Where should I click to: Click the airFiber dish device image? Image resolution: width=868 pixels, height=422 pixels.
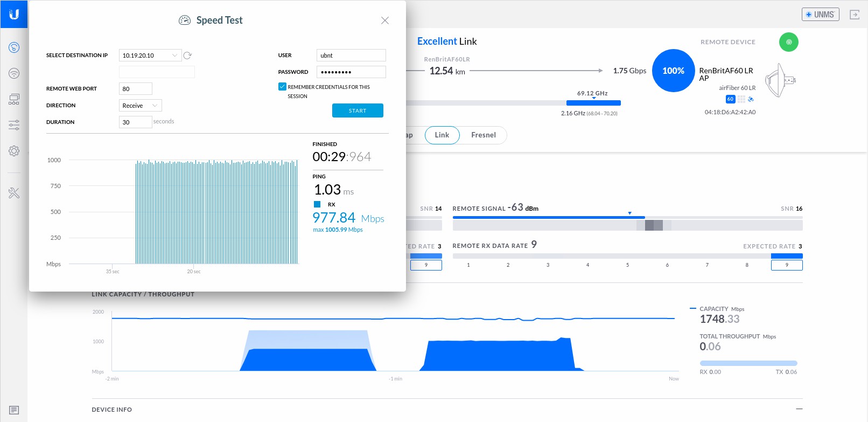coord(780,80)
